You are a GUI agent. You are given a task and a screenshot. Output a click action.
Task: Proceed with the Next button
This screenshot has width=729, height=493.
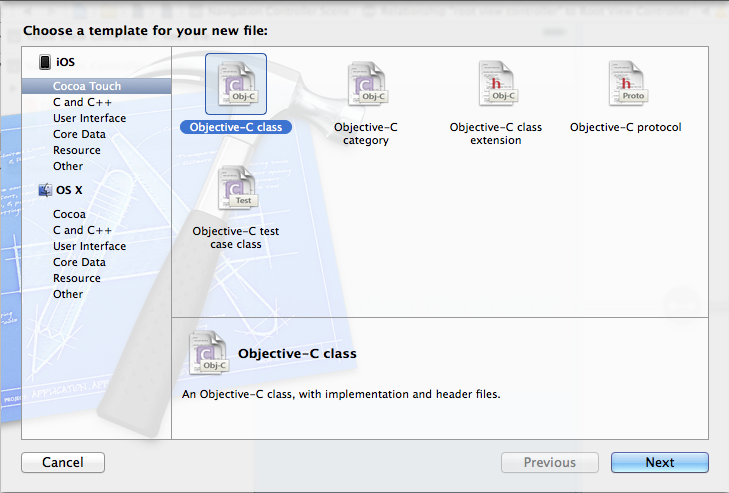660,462
